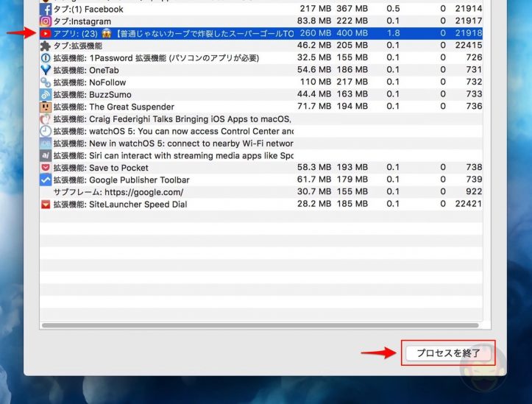Select サブフレーム: https://google.com/ row
Image resolution: width=532 pixels, height=404 pixels.
tap(261, 192)
